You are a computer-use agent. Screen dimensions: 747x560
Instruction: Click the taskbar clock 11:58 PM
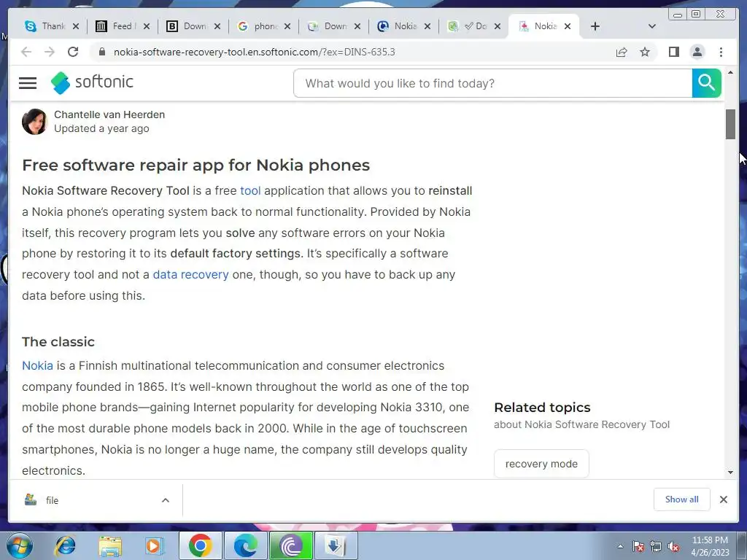(x=710, y=540)
